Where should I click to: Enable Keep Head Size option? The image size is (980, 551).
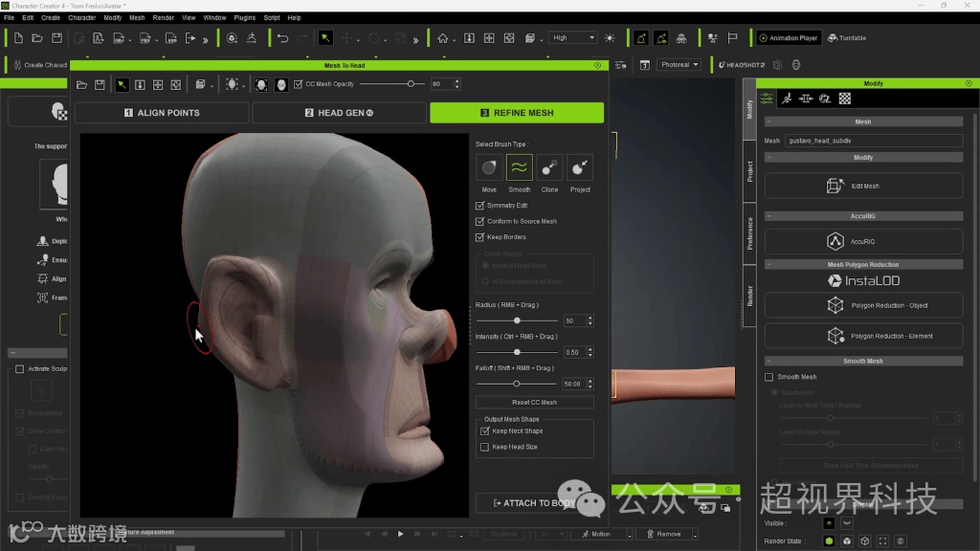click(484, 447)
